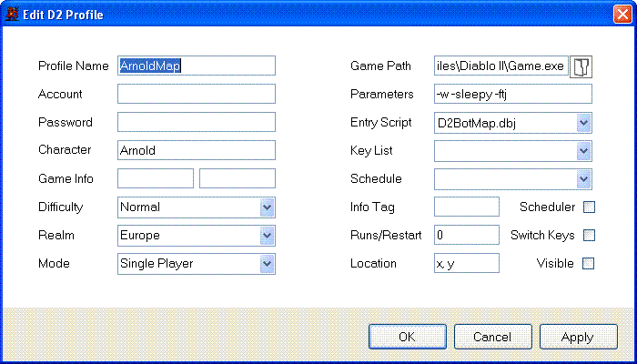This screenshot has width=637, height=364.
Task: Focus the Profile Name field
Action: [x=197, y=66]
